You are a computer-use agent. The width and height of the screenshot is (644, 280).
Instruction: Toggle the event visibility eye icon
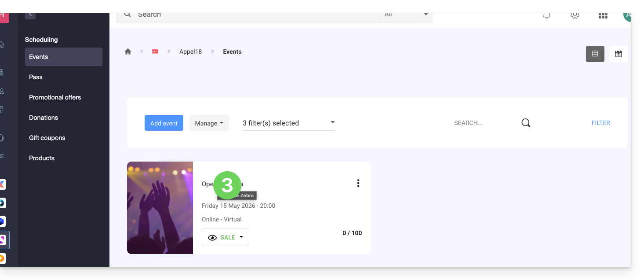tap(212, 237)
